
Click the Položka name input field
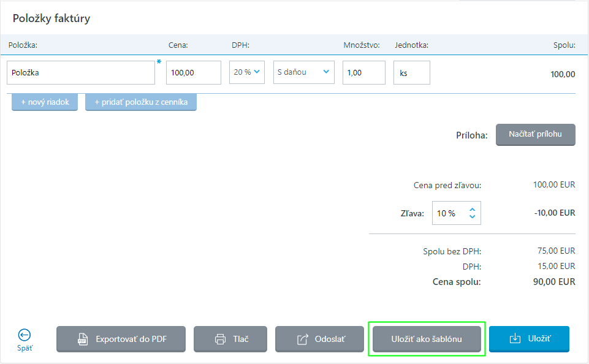(x=81, y=72)
